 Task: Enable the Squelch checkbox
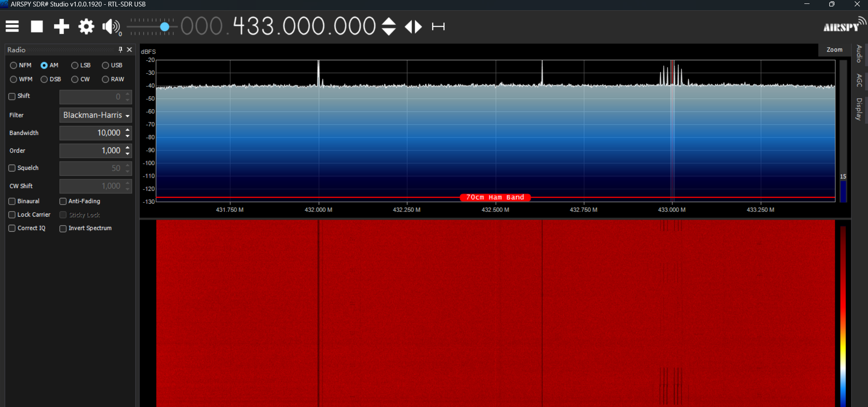coord(12,168)
